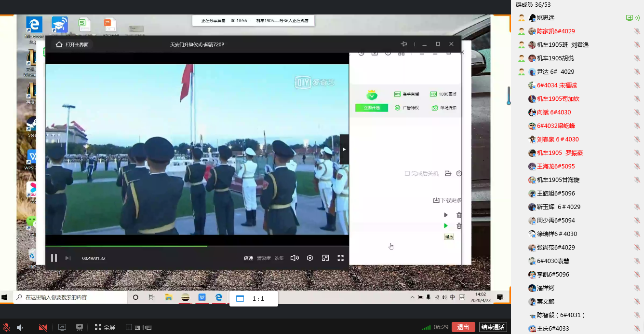Screen dimensions: 644x334
Task: Select 赛事直播 VIP feature
Action: click(x=406, y=94)
